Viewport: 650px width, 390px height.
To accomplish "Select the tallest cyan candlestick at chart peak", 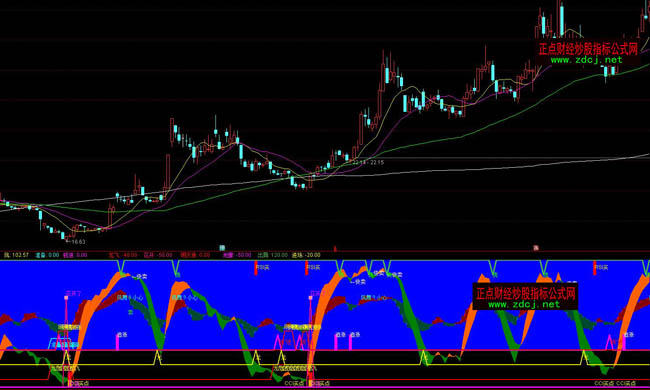I will click(x=562, y=20).
